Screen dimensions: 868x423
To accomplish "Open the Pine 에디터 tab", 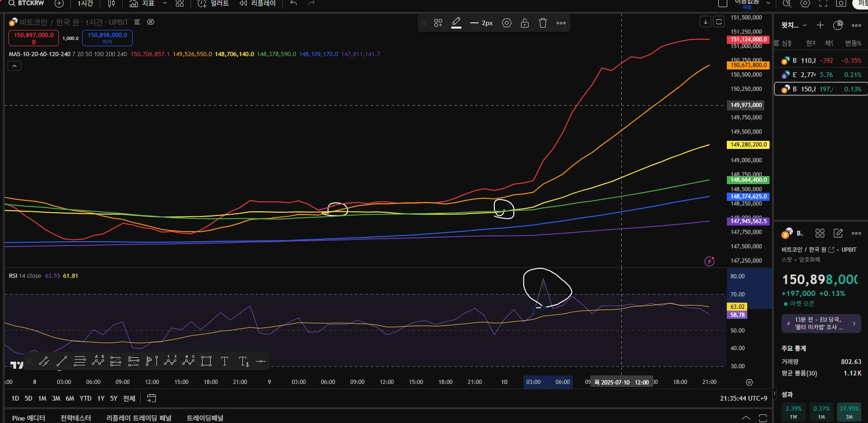I will point(29,418).
